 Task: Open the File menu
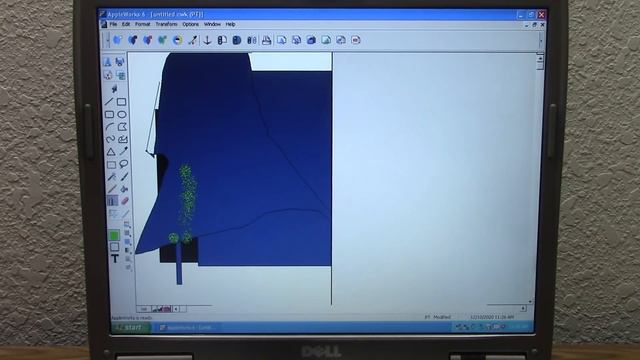pos(113,24)
